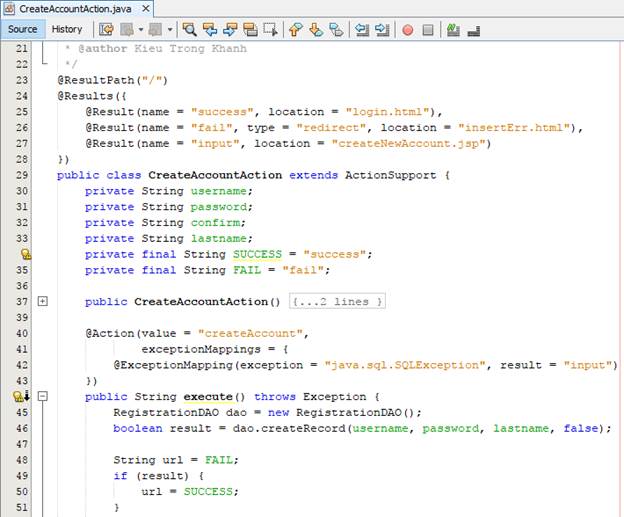Click the Find Selection magnifier icon
This screenshot has width=624, height=517.
189,29
